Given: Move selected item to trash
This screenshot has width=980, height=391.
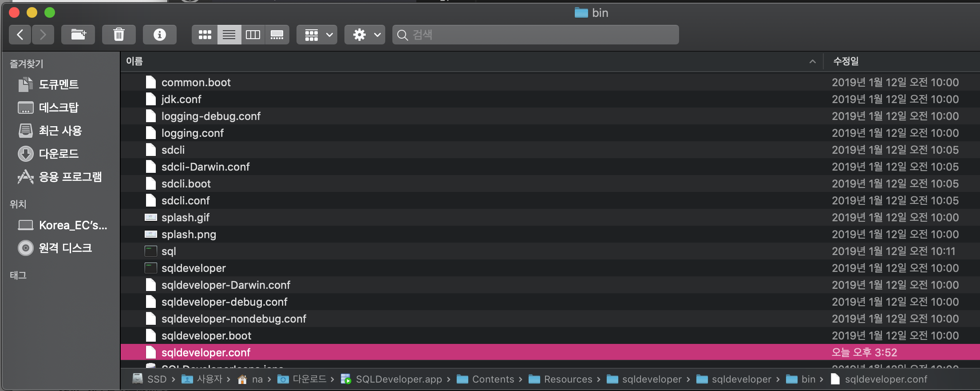Looking at the screenshot, I should (x=119, y=35).
